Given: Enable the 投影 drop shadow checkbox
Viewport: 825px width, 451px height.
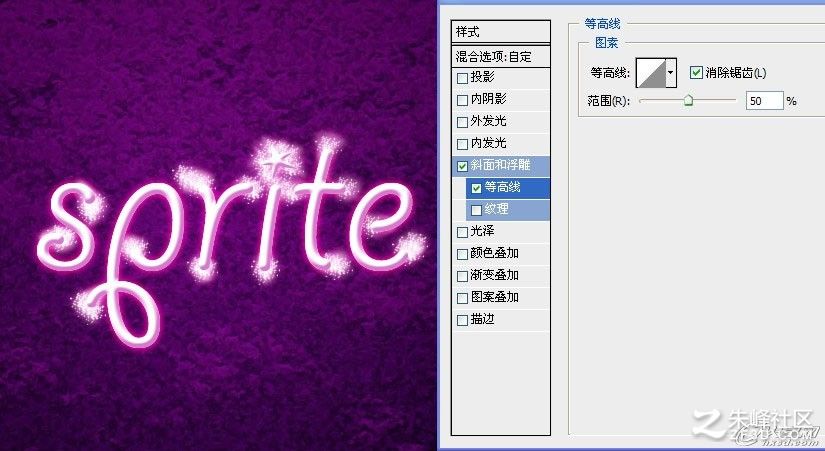Looking at the screenshot, I should click(462, 78).
